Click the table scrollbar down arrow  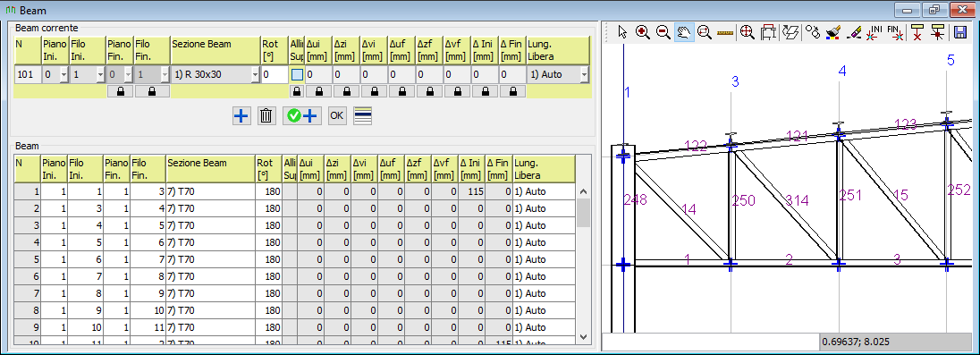pyautogui.click(x=584, y=336)
